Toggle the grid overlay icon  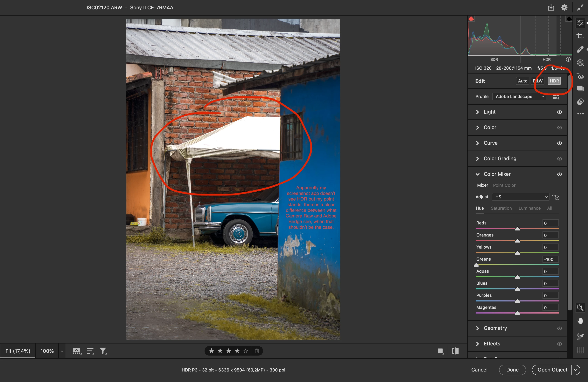pyautogui.click(x=580, y=350)
